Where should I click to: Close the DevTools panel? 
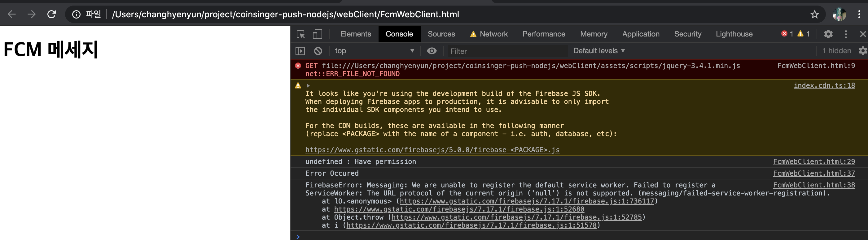click(x=863, y=34)
